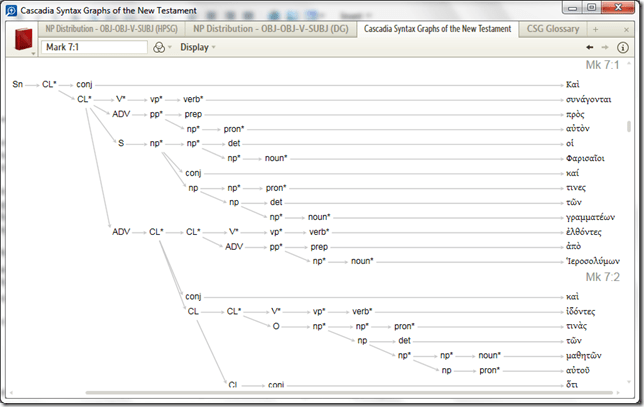Click the Greek word Ἱεροσολύμων
This screenshot has width=644, height=407.
[584, 261]
